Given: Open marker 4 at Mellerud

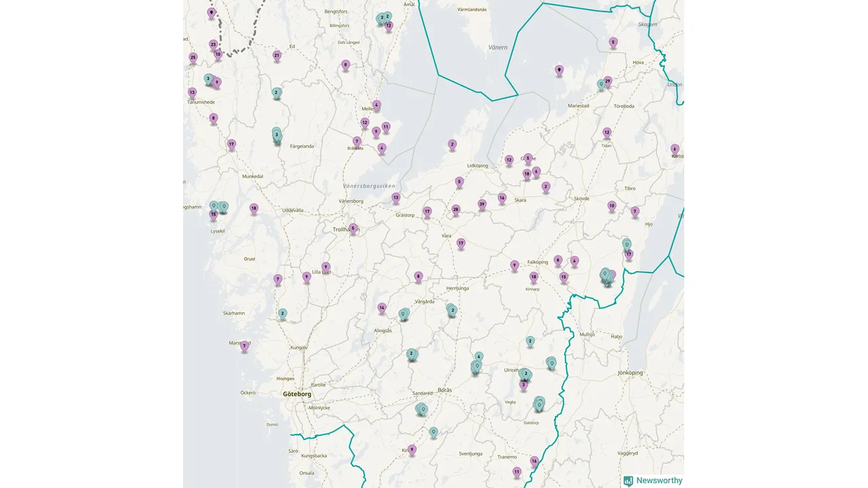Looking at the screenshot, I should click(376, 106).
